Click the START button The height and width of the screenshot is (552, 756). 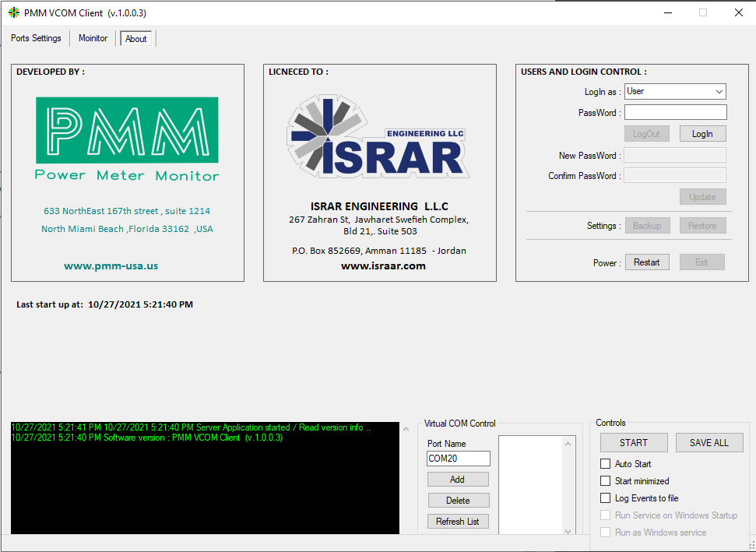[x=634, y=442]
